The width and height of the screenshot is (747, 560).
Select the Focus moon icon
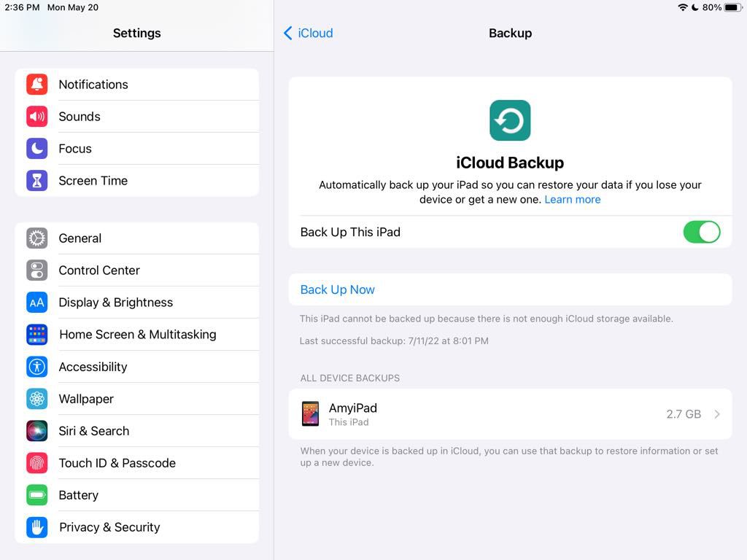36,149
